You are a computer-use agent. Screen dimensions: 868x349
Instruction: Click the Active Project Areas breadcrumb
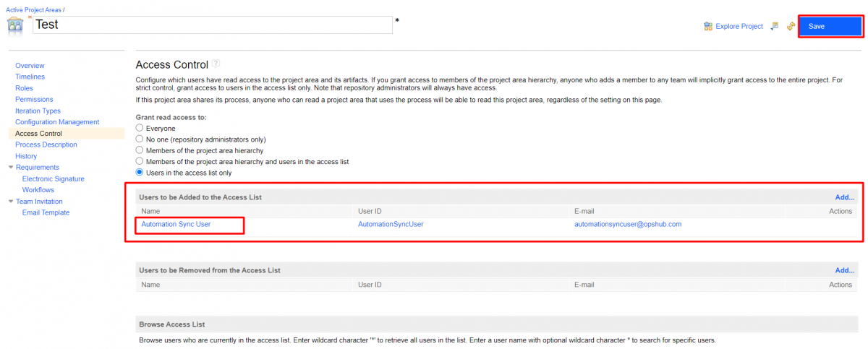pos(33,9)
